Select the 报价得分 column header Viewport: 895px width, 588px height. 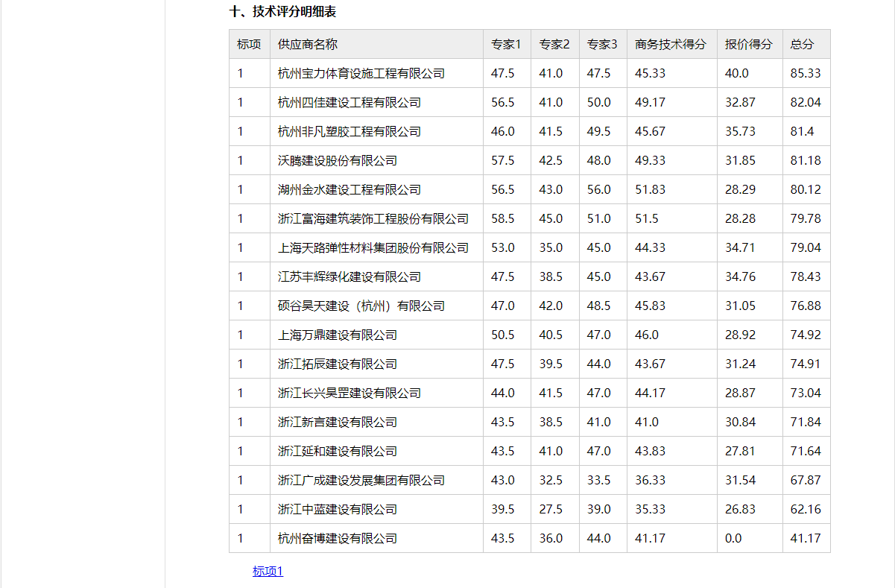click(x=748, y=44)
